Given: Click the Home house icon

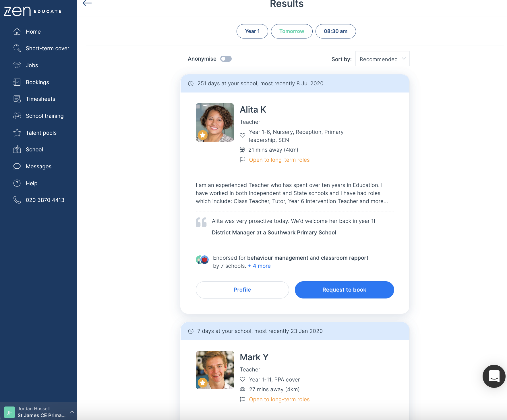Looking at the screenshot, I should [x=17, y=32].
